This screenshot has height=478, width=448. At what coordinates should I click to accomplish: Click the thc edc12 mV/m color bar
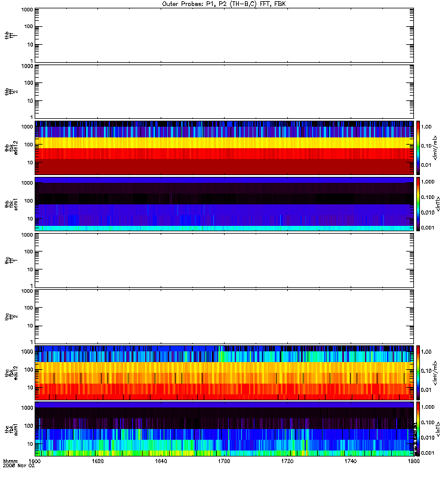(418, 372)
